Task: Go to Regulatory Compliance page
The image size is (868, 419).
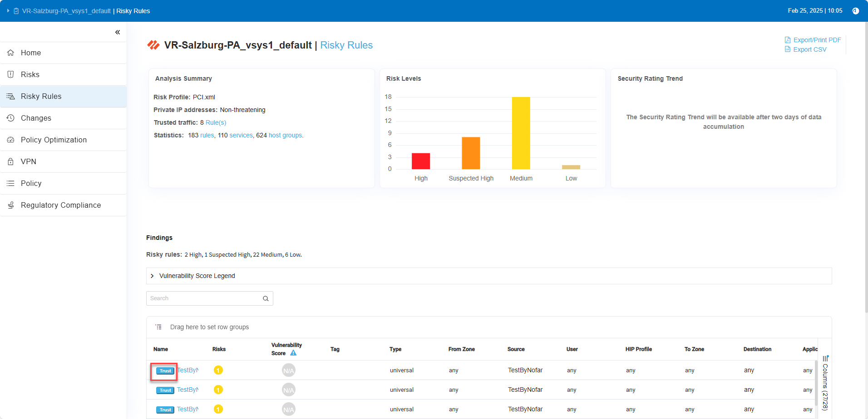Action: pos(61,205)
